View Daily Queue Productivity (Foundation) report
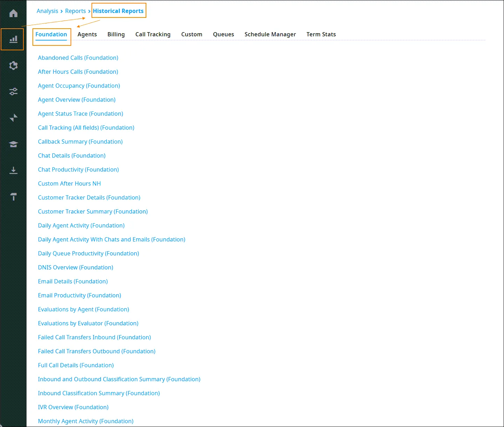 pyautogui.click(x=88, y=253)
